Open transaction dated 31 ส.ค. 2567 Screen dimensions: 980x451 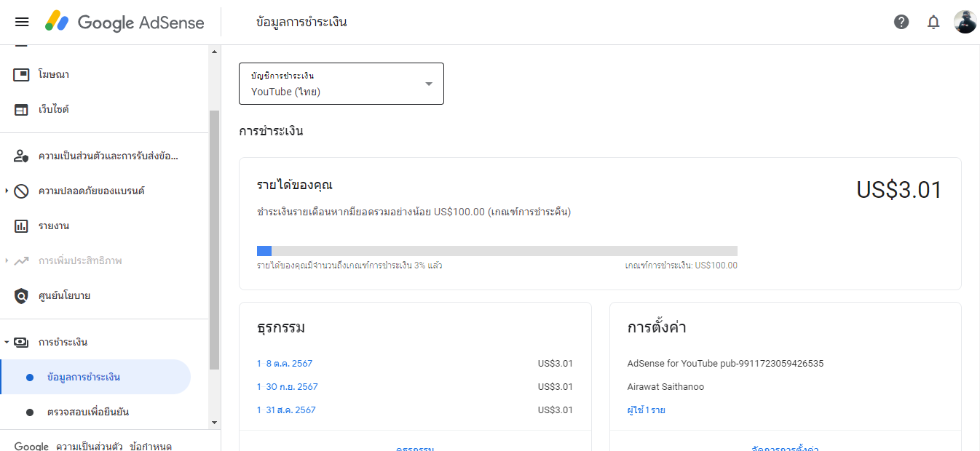(x=286, y=410)
